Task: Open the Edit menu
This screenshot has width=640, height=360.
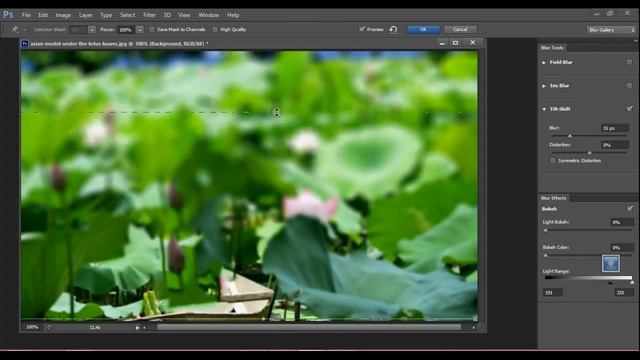Action: click(x=43, y=15)
